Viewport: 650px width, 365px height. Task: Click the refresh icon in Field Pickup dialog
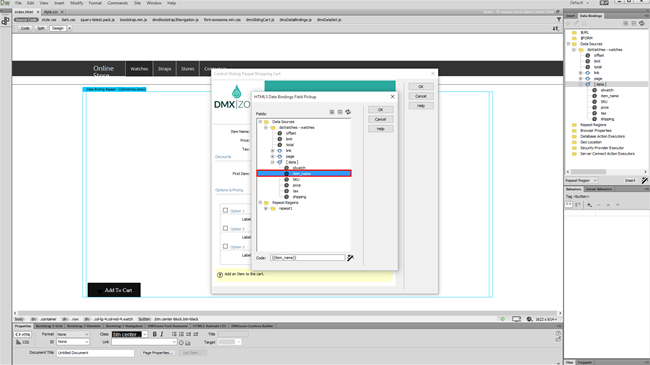tap(348, 112)
